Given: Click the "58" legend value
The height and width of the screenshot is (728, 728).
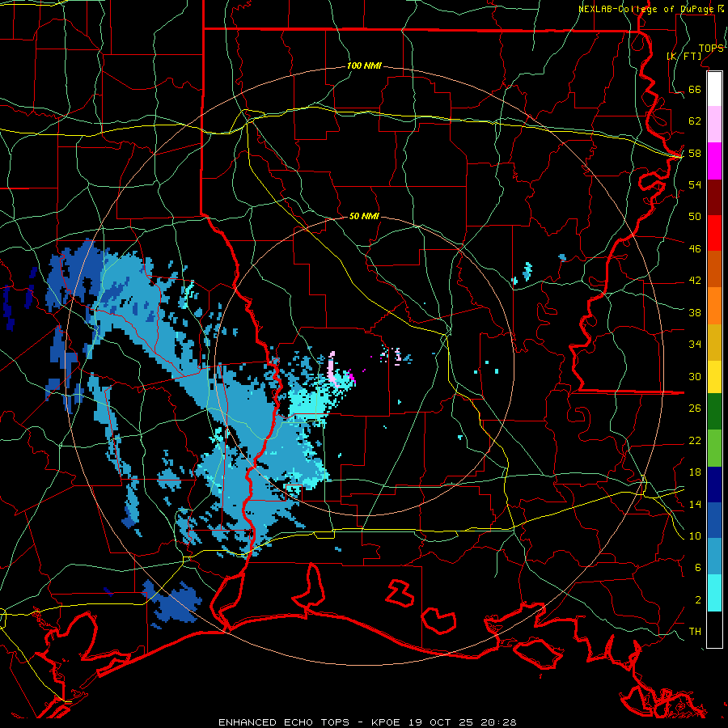Looking at the screenshot, I should [x=695, y=153].
